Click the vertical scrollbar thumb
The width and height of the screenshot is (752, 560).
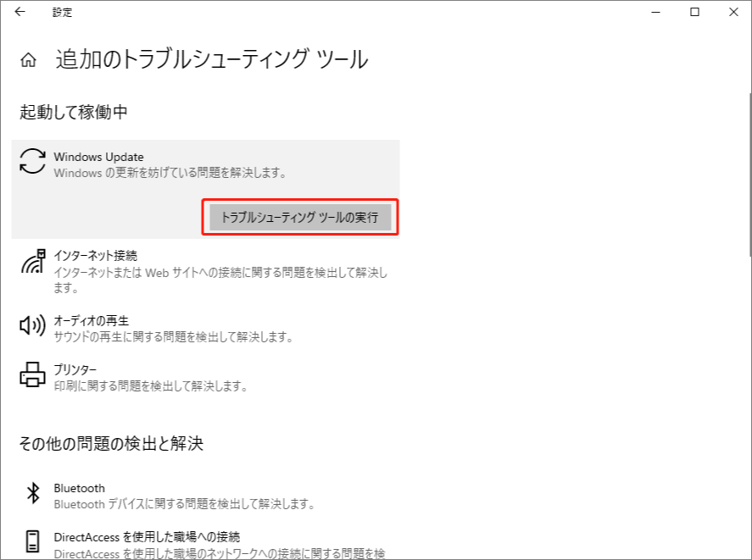[749, 174]
